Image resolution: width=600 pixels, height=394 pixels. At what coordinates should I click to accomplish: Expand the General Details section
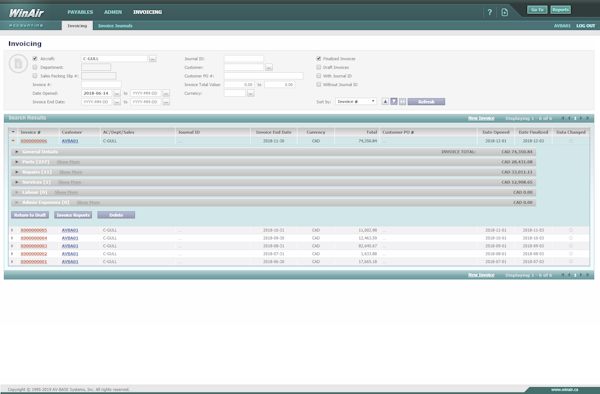16,152
